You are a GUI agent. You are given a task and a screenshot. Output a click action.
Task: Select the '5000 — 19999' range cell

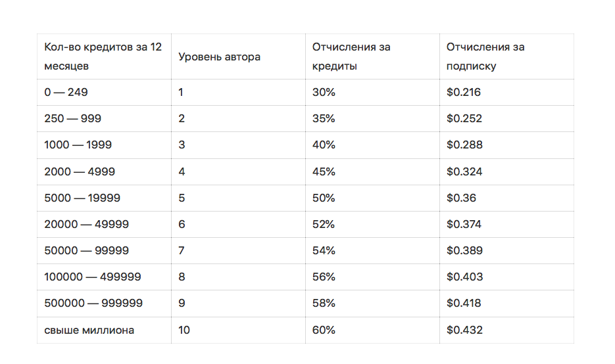[x=104, y=198]
